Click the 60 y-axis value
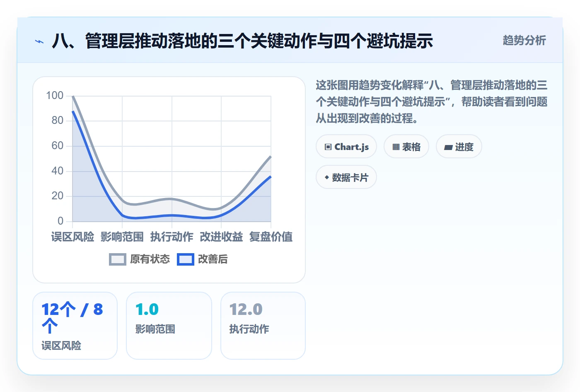This screenshot has width=580, height=392. pyautogui.click(x=58, y=146)
